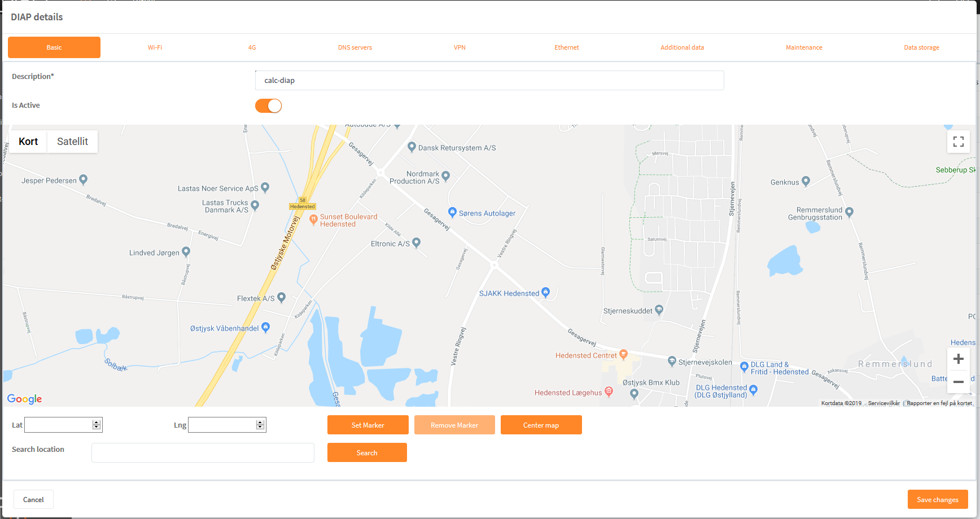Click the Search location input field
Screen dimensions: 980x519
click(203, 452)
